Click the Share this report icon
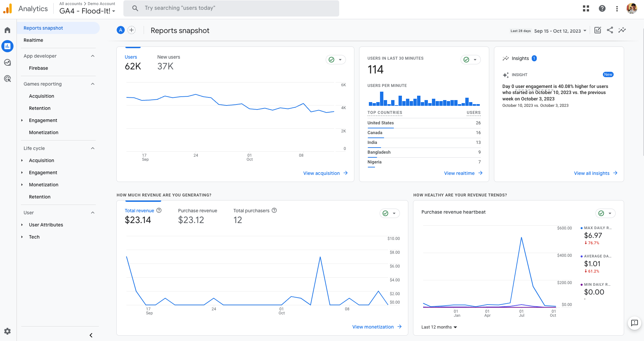The image size is (644, 341). [610, 30]
